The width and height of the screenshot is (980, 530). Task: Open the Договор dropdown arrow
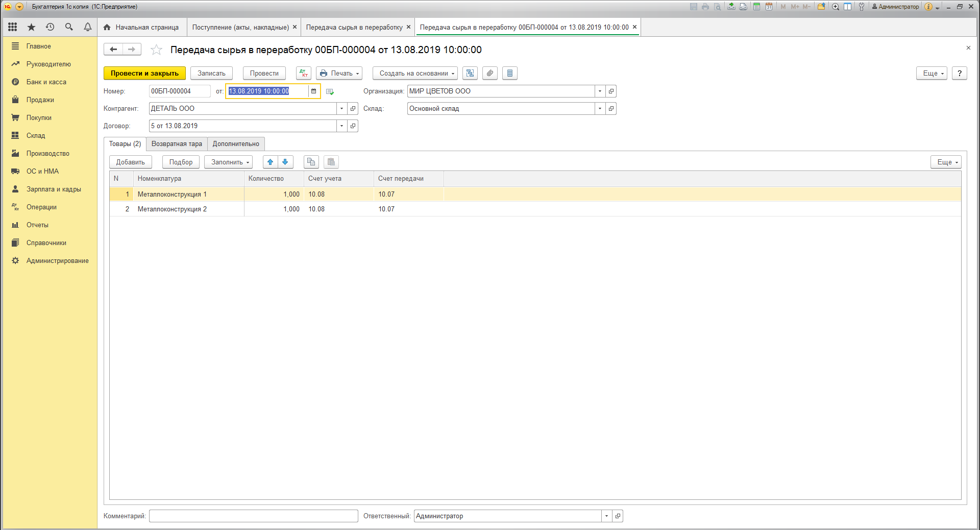[x=342, y=126]
